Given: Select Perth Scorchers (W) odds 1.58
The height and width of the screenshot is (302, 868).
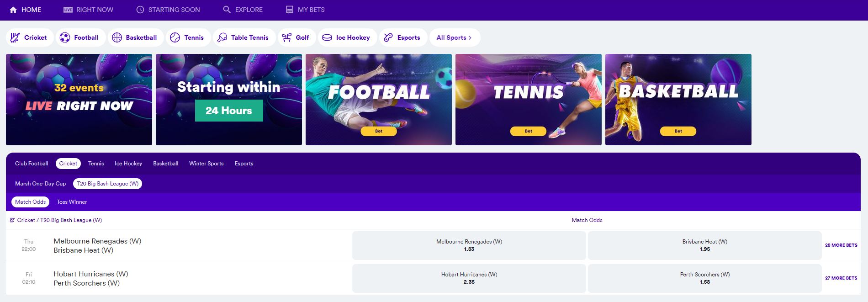Looking at the screenshot, I should (x=705, y=278).
